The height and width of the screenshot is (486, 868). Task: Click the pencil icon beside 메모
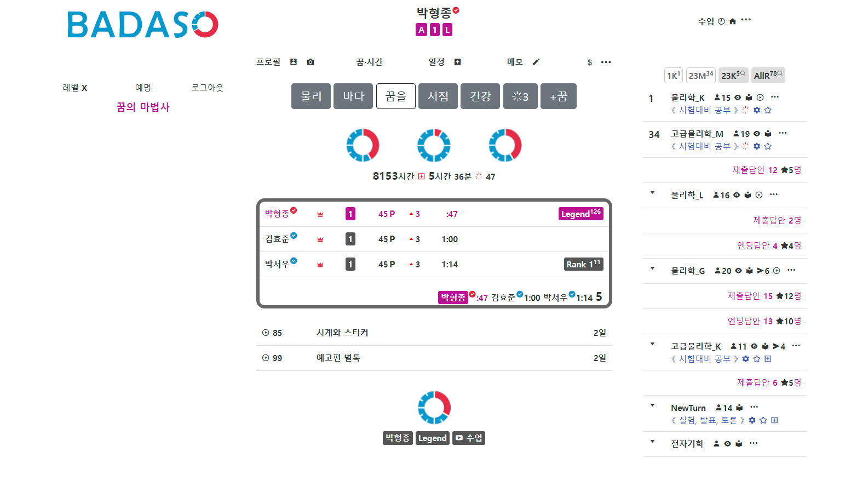point(536,62)
